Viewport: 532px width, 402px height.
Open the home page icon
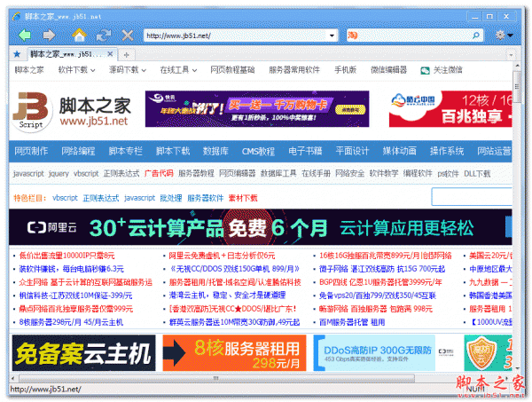coord(79,35)
